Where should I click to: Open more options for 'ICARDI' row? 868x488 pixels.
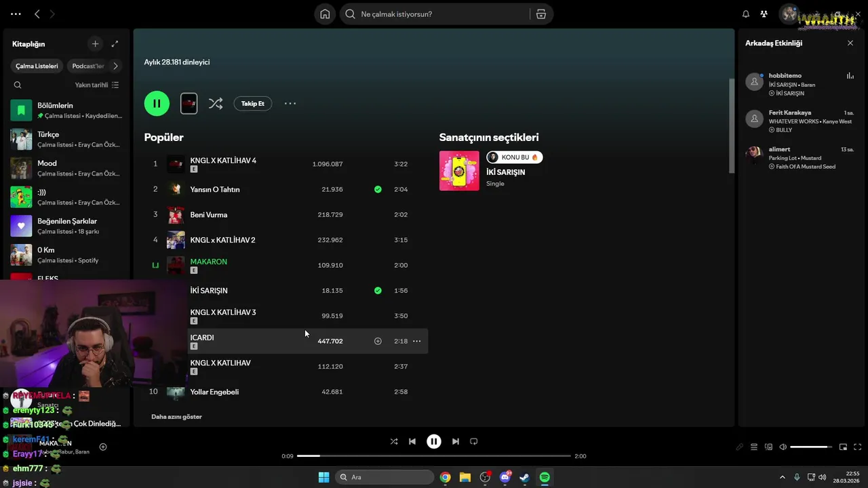[x=417, y=341]
